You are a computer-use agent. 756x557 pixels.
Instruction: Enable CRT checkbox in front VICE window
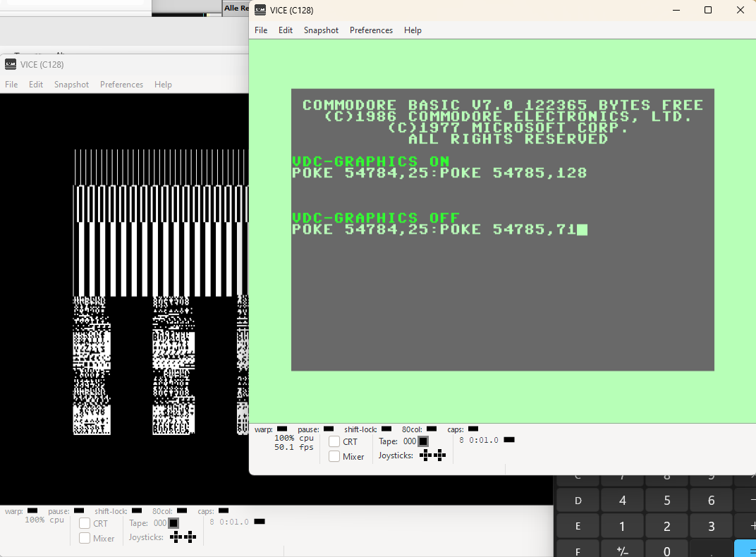point(334,441)
